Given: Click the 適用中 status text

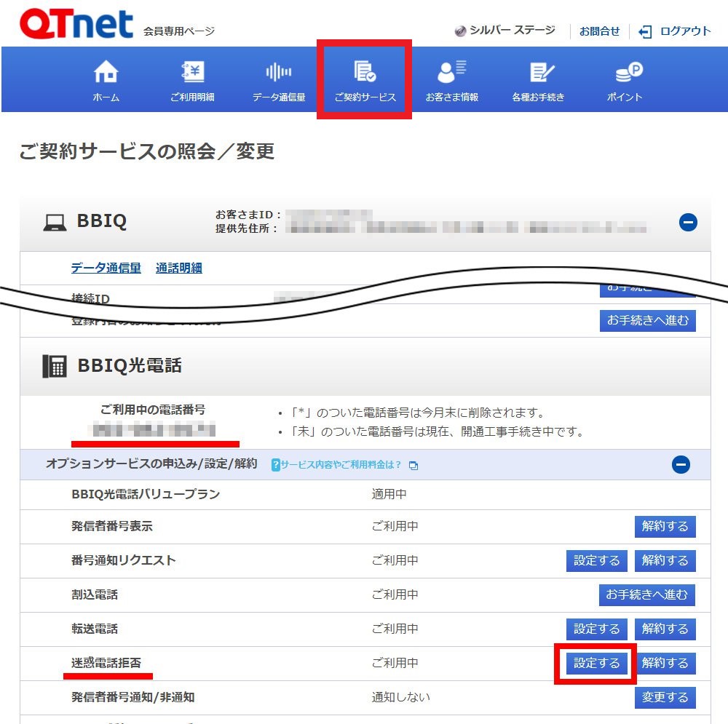Looking at the screenshot, I should (389, 494).
